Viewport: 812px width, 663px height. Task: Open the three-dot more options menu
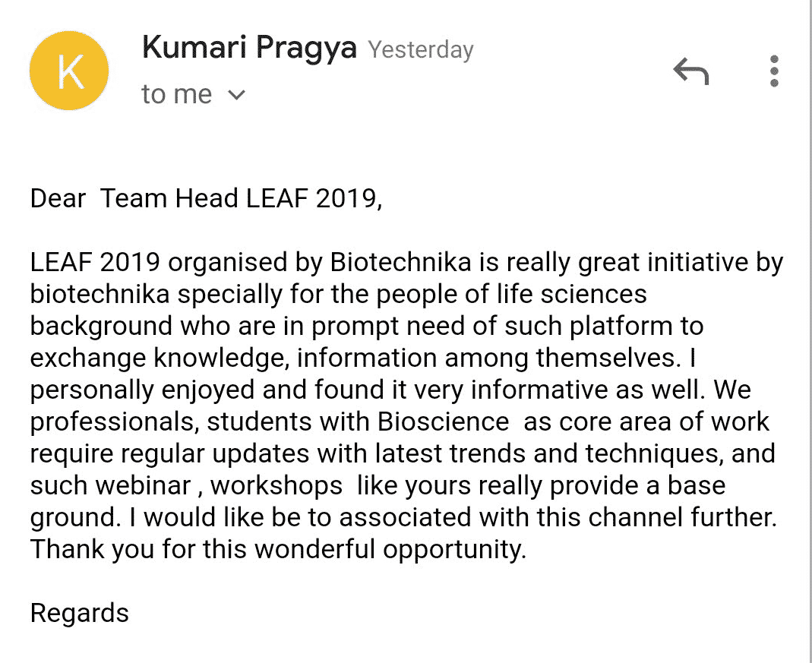pyautogui.click(x=774, y=71)
